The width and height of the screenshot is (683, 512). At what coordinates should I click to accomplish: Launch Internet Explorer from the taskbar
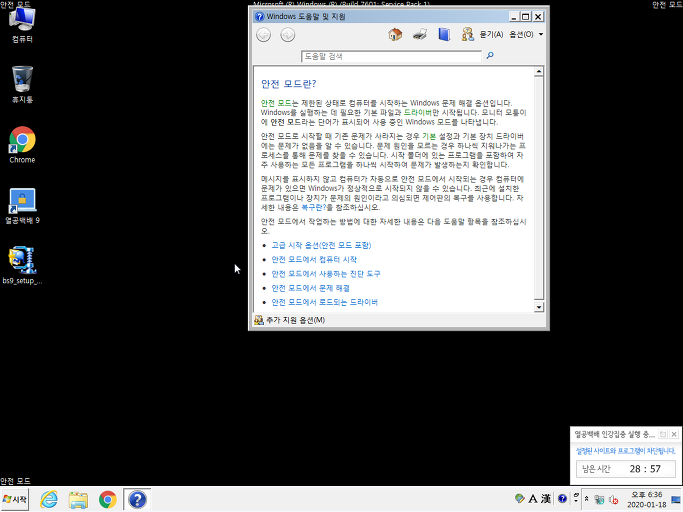49,499
